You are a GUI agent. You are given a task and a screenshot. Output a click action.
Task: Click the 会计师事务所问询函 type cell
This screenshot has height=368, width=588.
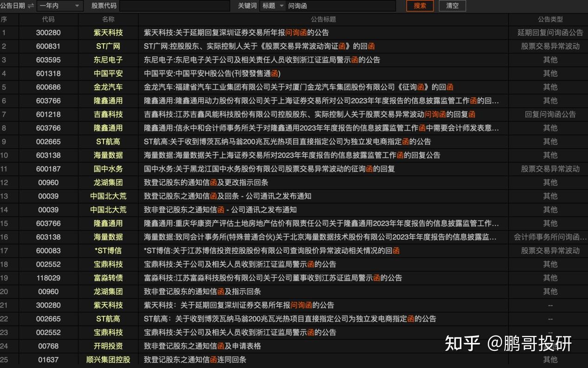pos(550,237)
